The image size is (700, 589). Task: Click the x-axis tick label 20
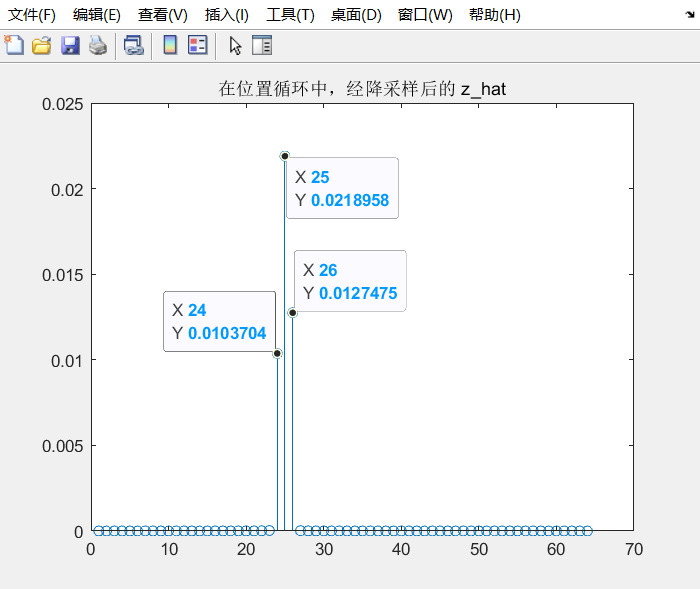(246, 549)
